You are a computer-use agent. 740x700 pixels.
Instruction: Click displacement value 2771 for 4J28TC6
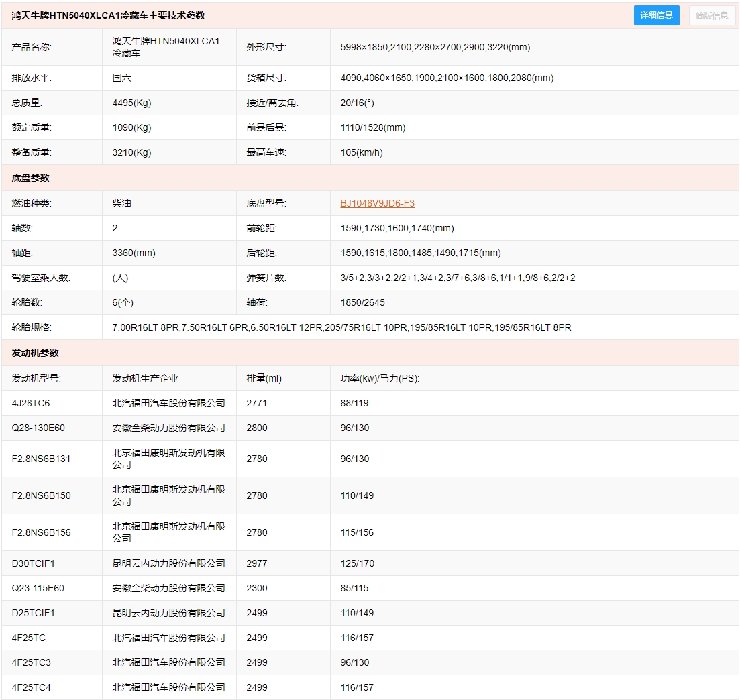(x=257, y=403)
